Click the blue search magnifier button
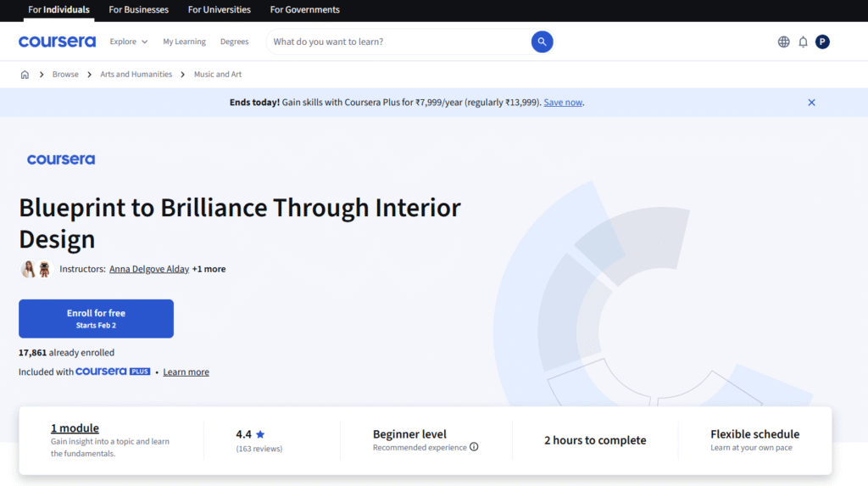This screenshot has width=868, height=486. pyautogui.click(x=542, y=42)
